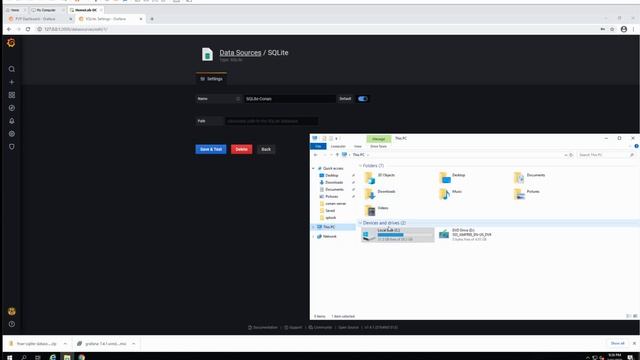640x360 pixels.
Task: Open the Desktop folder in Explorer Folders
Action: 452,177
